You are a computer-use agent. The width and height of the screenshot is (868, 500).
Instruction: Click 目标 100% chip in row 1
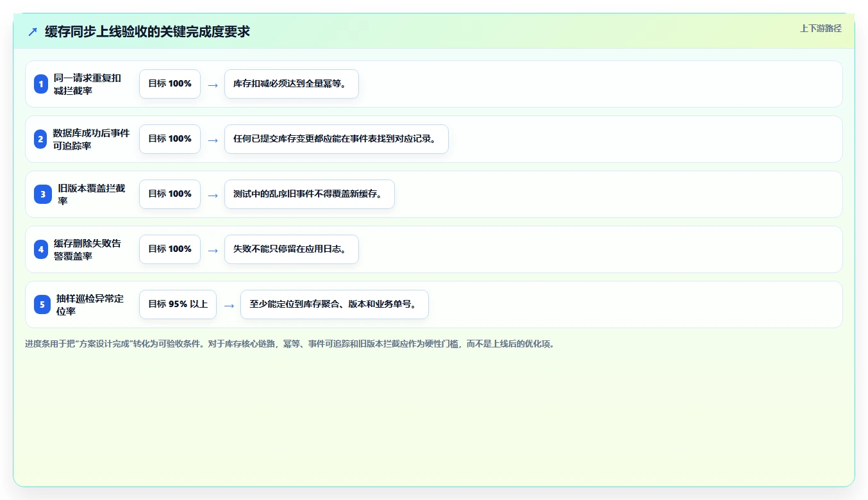(x=170, y=84)
